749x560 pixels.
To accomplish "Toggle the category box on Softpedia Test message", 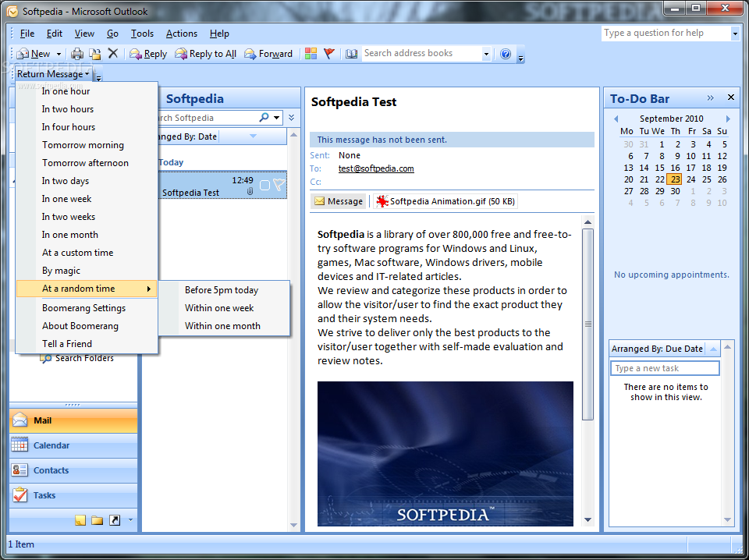I will click(264, 185).
